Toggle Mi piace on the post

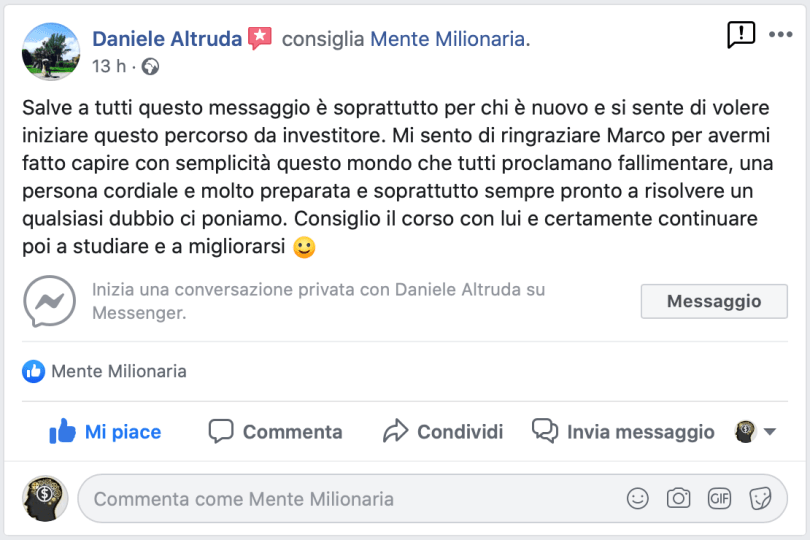pos(106,432)
